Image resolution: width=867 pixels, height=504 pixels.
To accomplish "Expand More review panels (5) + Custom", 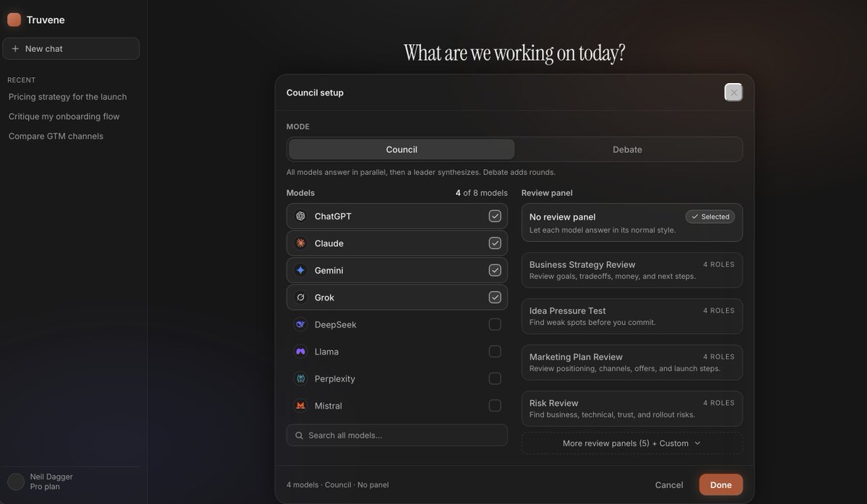I will pyautogui.click(x=632, y=443).
